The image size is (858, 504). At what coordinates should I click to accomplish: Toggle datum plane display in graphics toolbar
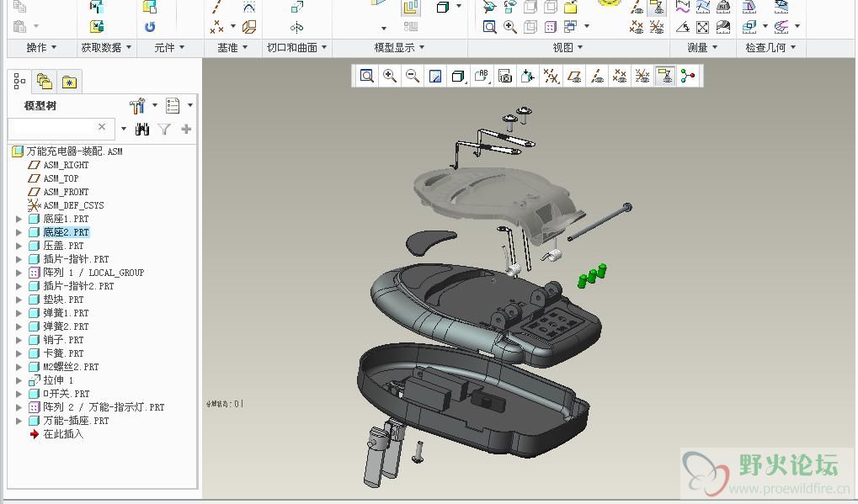(574, 76)
